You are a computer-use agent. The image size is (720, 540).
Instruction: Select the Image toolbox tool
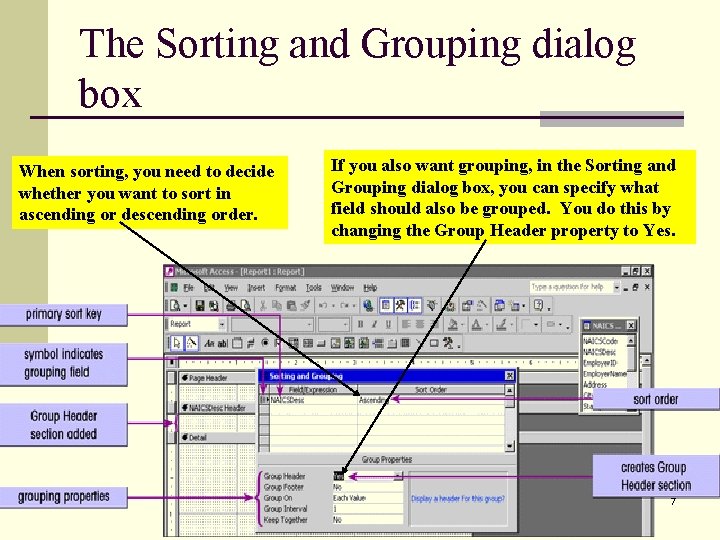(335, 343)
